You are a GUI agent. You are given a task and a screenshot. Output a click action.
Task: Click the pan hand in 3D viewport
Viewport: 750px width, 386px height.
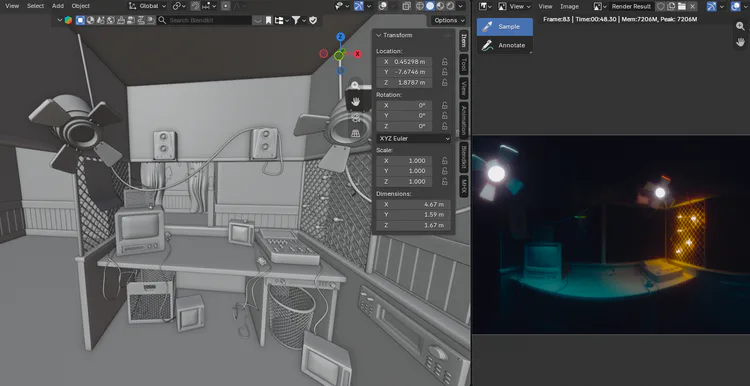tap(355, 101)
